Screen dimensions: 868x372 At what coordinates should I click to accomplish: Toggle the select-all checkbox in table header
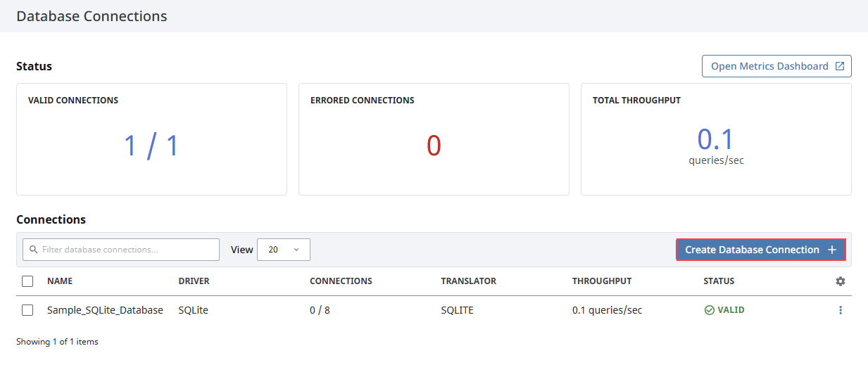pyautogui.click(x=27, y=281)
